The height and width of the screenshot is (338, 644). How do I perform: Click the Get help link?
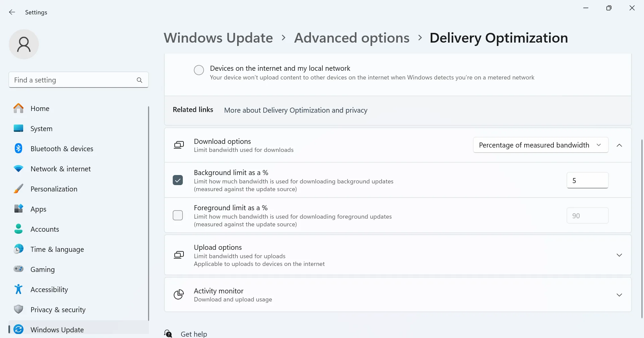coord(194,334)
